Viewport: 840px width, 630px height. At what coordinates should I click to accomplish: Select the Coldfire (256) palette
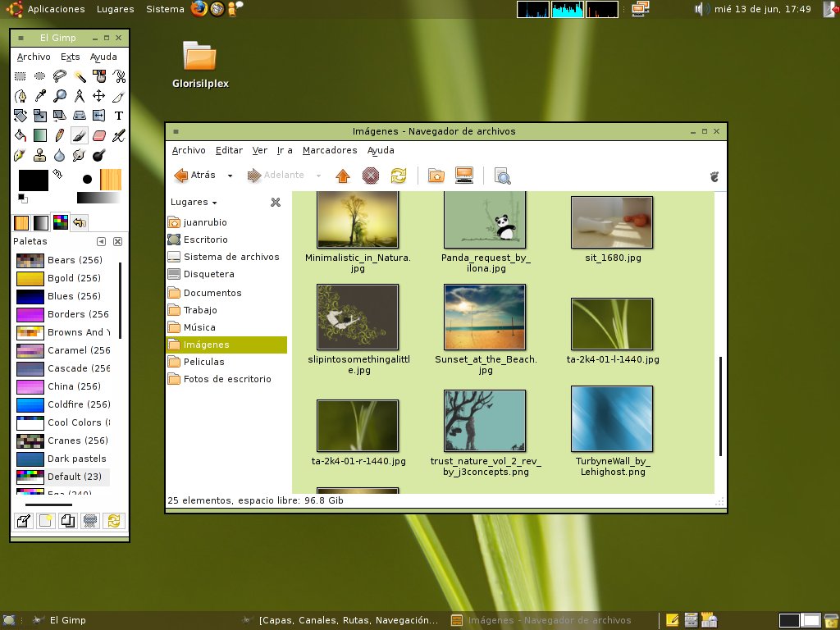pyautogui.click(x=62, y=404)
